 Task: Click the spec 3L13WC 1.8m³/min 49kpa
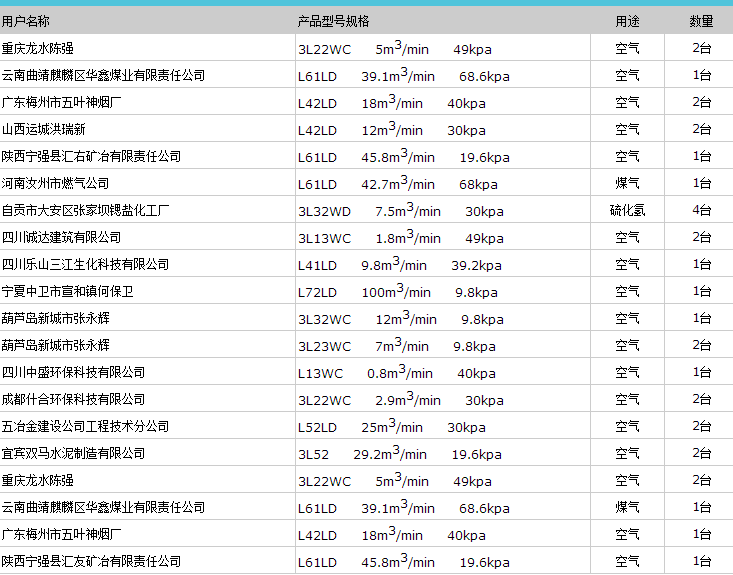point(401,237)
